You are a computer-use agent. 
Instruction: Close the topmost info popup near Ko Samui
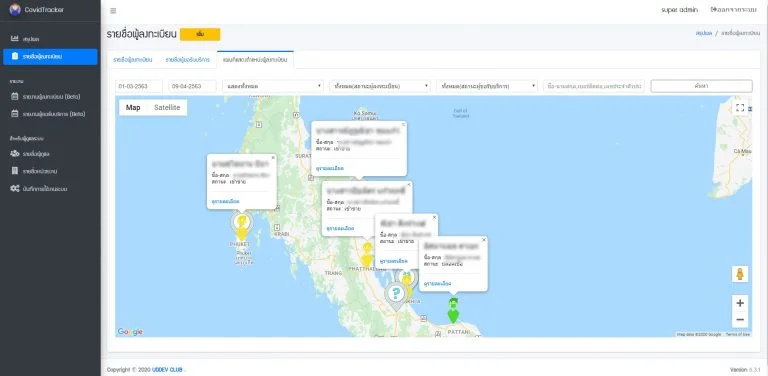(x=403, y=124)
